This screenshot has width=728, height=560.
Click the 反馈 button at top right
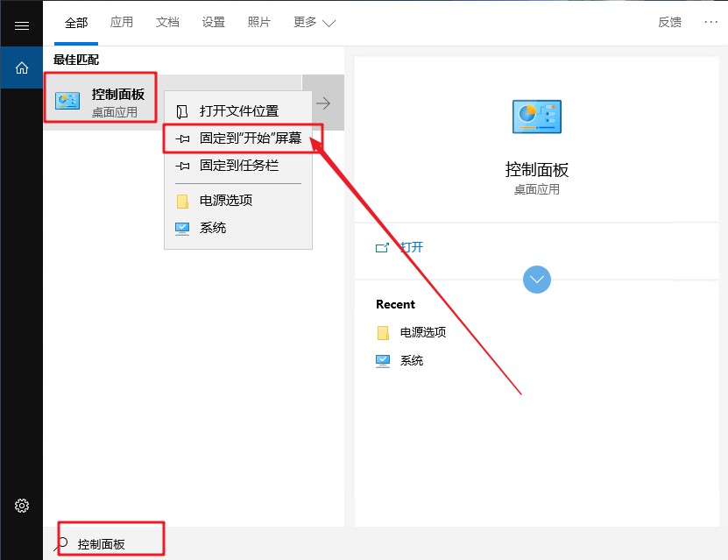tap(669, 23)
